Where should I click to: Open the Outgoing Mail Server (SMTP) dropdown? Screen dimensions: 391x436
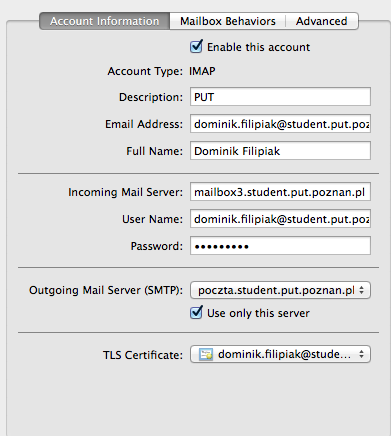click(x=280, y=290)
